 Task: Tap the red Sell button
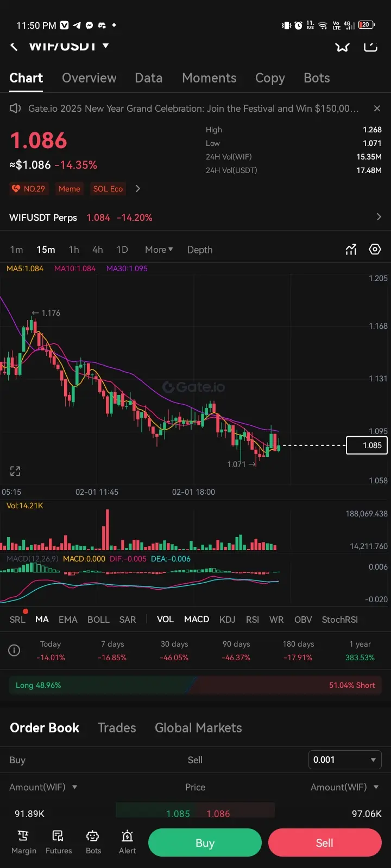[x=325, y=843]
